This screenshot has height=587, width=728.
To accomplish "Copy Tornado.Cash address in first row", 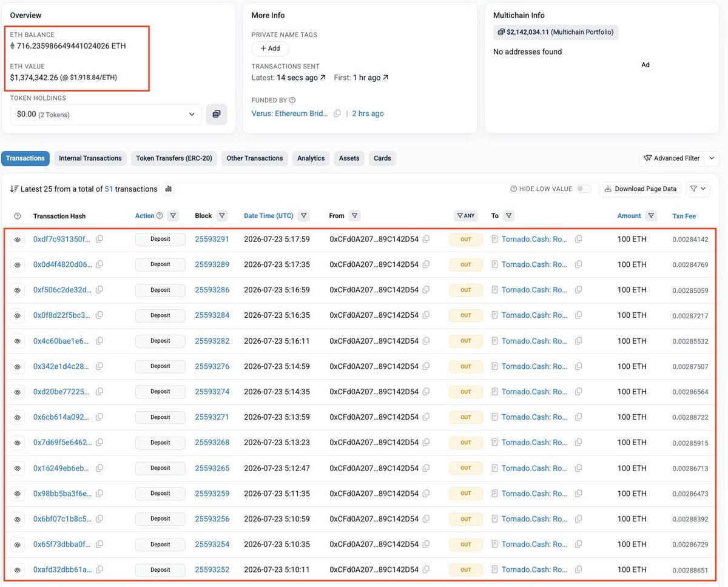I will [578, 239].
